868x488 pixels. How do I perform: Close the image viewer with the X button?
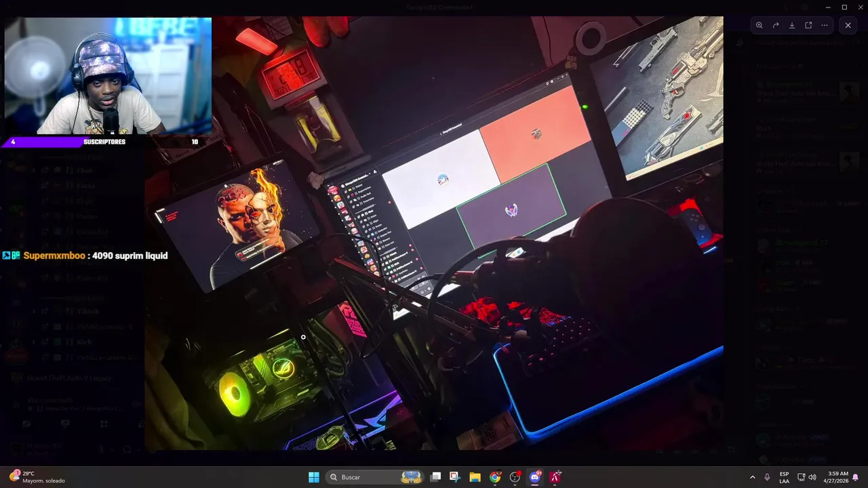coord(848,25)
